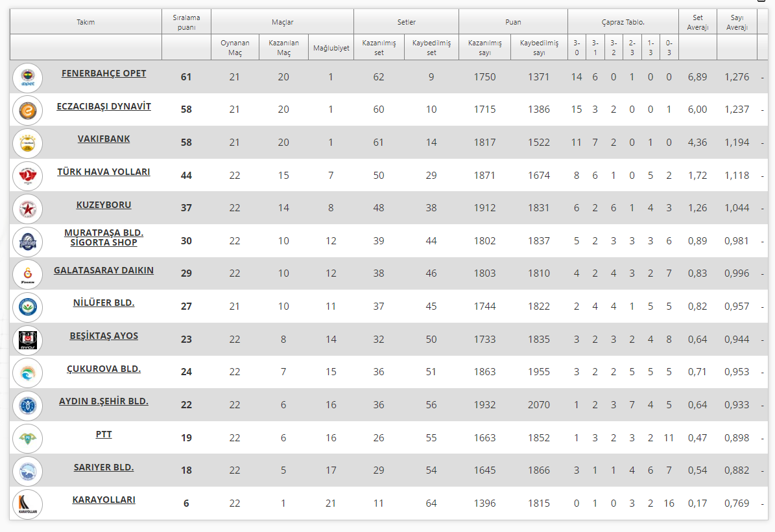Click the VakıfBank team logo
The height and width of the screenshot is (532, 775).
[27, 143]
